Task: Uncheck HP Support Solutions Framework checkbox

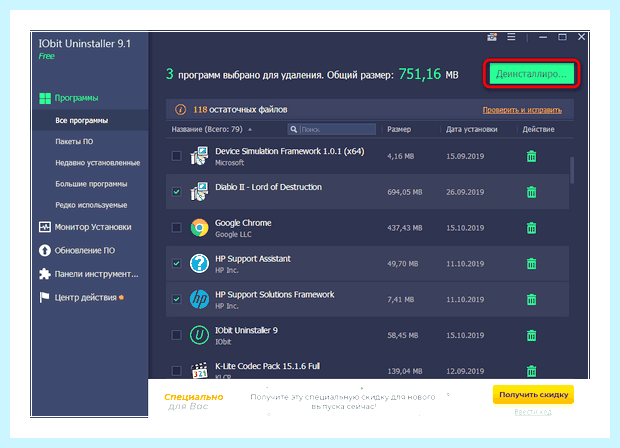Action: click(x=176, y=299)
